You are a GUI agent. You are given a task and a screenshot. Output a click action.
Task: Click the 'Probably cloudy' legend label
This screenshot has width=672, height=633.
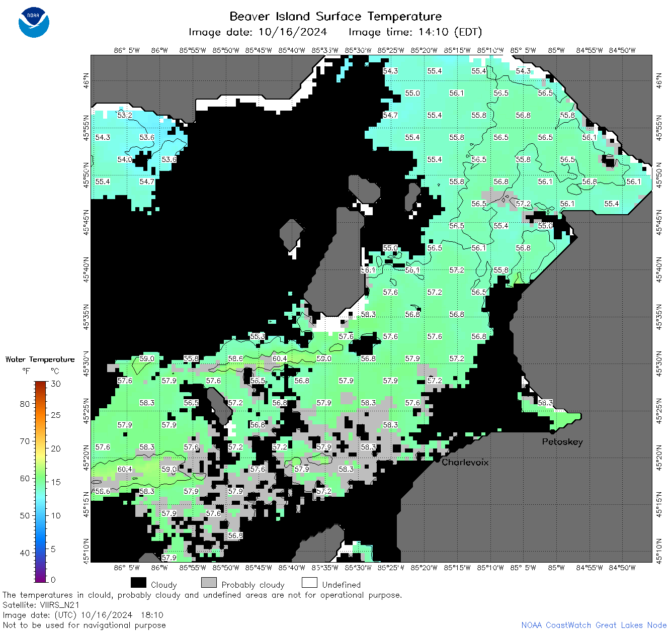pyautogui.click(x=253, y=585)
